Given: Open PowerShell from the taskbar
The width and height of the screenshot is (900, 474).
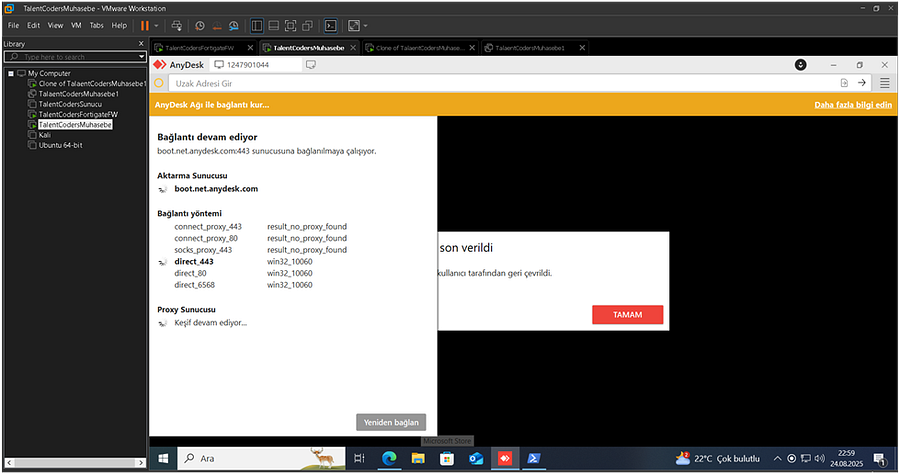Looking at the screenshot, I should (x=533, y=459).
